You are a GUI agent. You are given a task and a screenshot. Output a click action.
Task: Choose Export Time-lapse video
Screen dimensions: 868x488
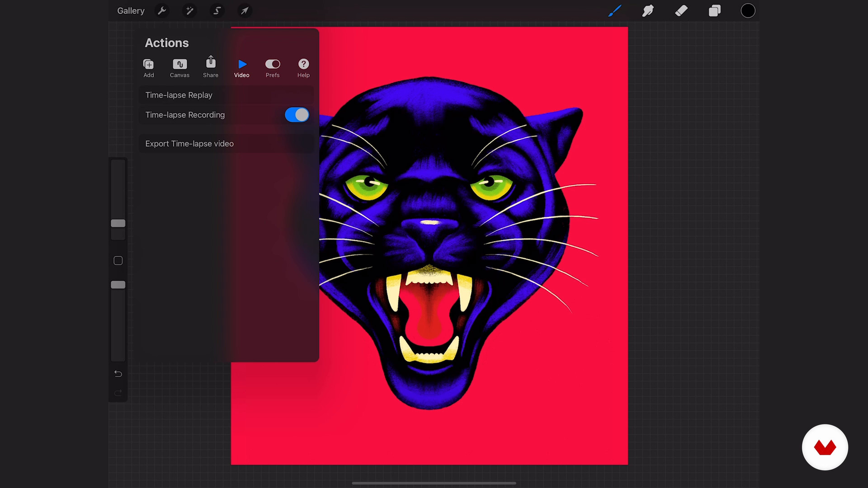[226, 144]
